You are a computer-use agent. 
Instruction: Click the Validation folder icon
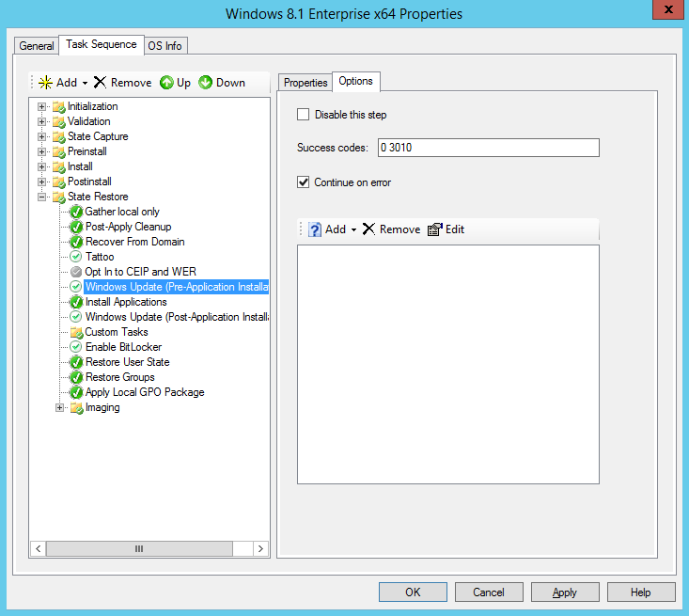59,122
